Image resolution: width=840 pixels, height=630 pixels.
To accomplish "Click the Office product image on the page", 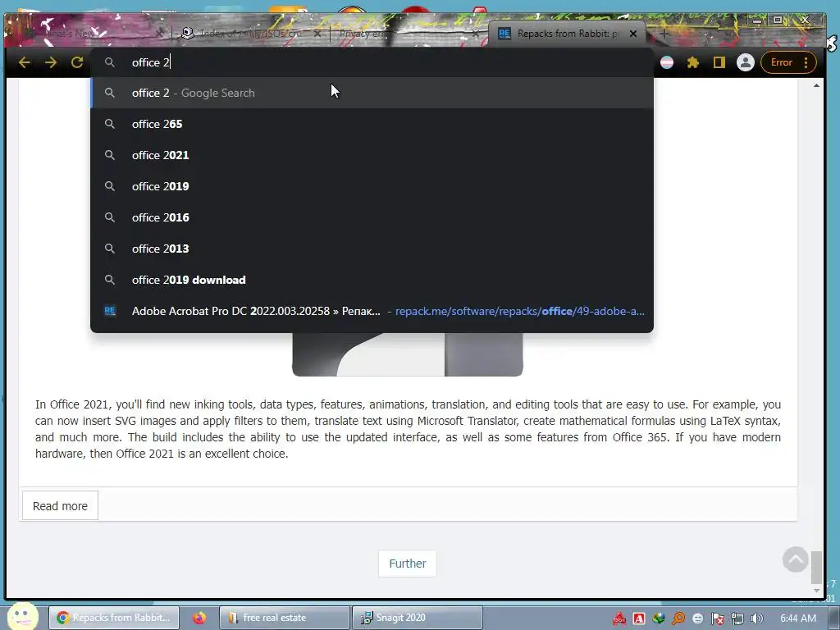I will click(x=407, y=354).
